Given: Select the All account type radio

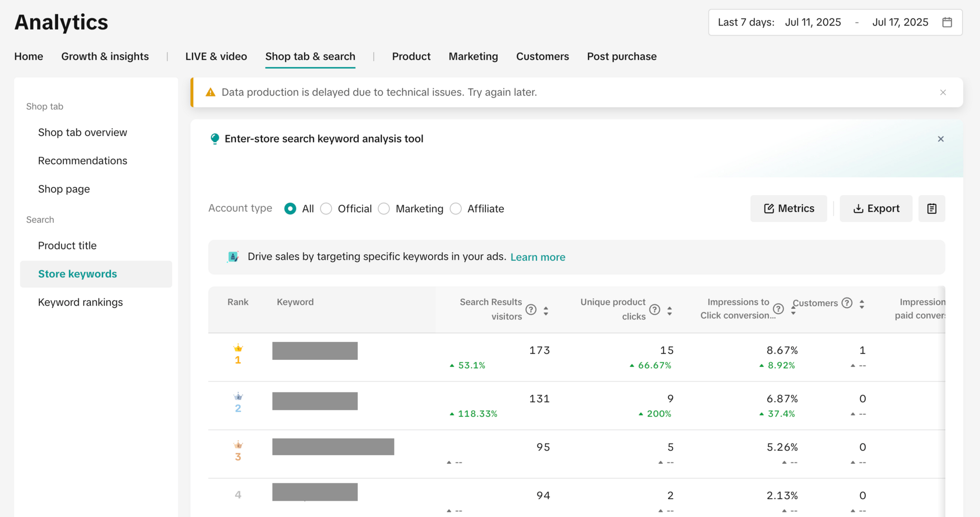Looking at the screenshot, I should 290,209.
